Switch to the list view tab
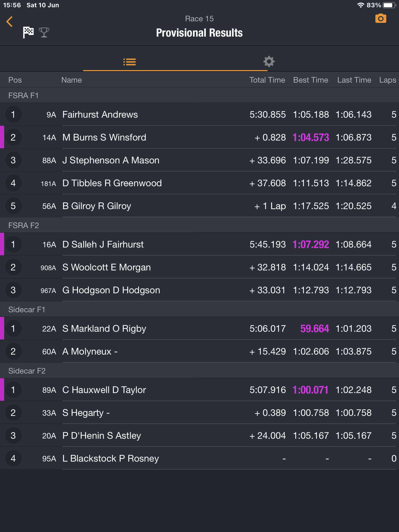The width and height of the screenshot is (399, 532). pyautogui.click(x=129, y=62)
